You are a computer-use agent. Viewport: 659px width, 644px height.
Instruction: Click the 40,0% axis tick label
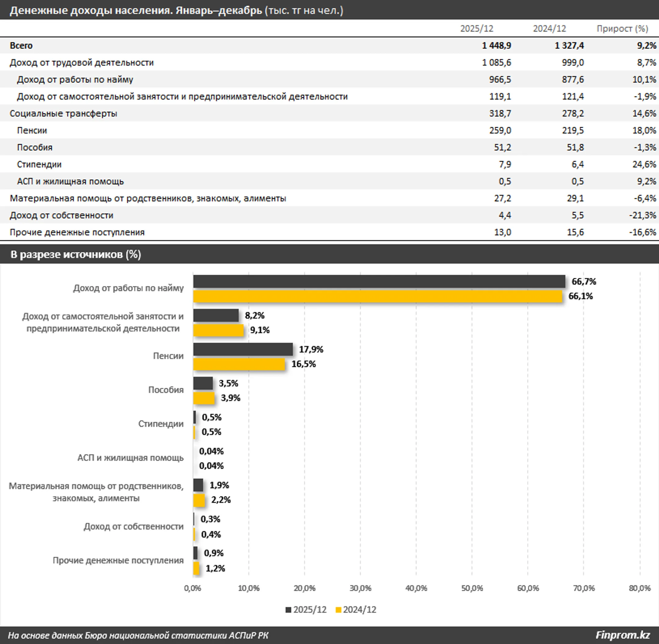click(x=416, y=588)
